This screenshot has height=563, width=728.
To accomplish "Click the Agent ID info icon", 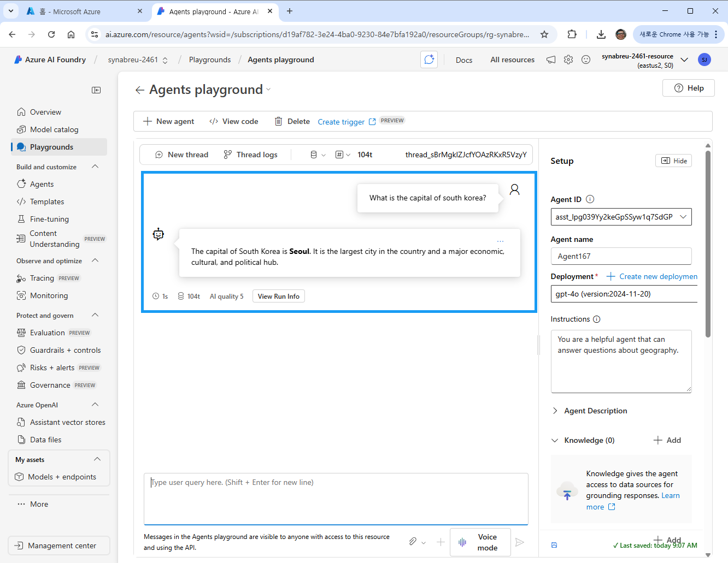I will pyautogui.click(x=590, y=199).
